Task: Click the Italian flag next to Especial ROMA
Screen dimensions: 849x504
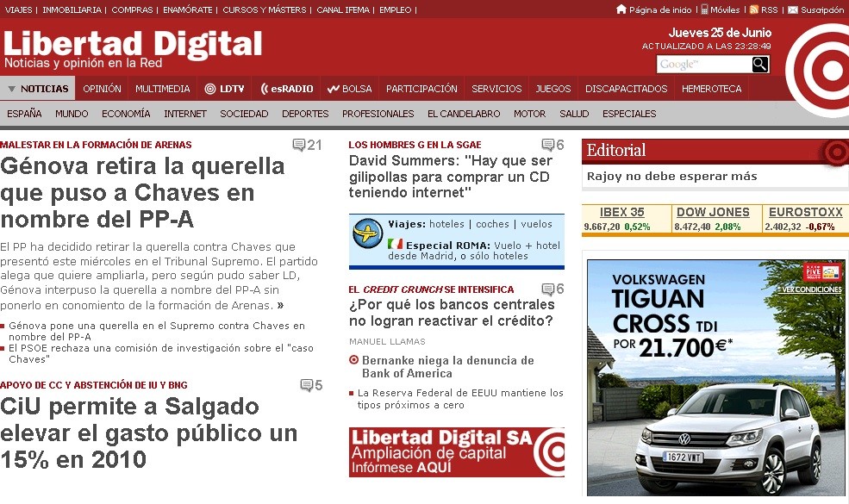Action: click(x=396, y=245)
